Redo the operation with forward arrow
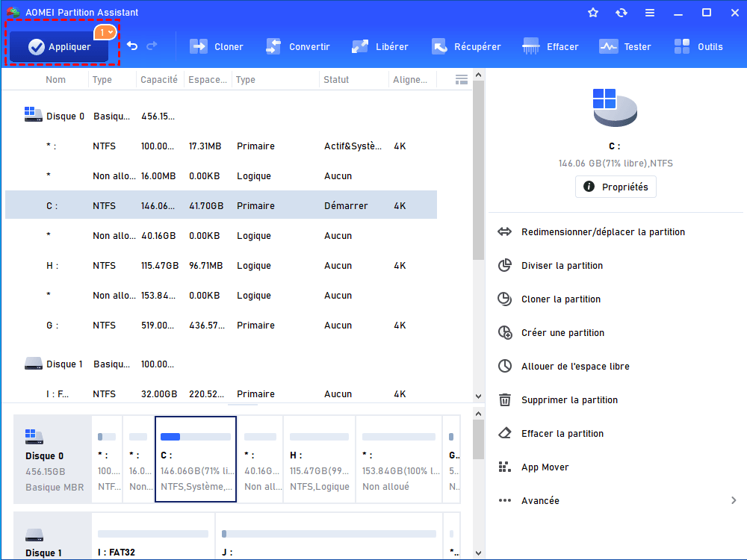 click(152, 46)
